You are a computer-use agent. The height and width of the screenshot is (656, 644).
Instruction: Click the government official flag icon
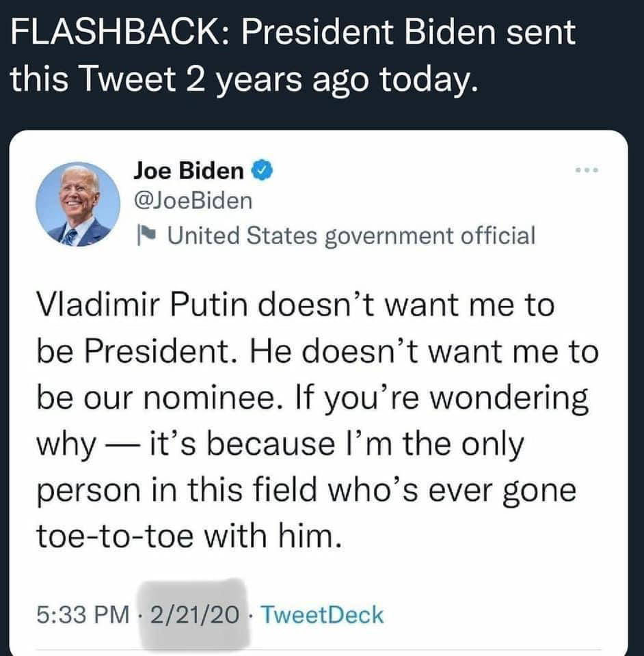pos(145,237)
